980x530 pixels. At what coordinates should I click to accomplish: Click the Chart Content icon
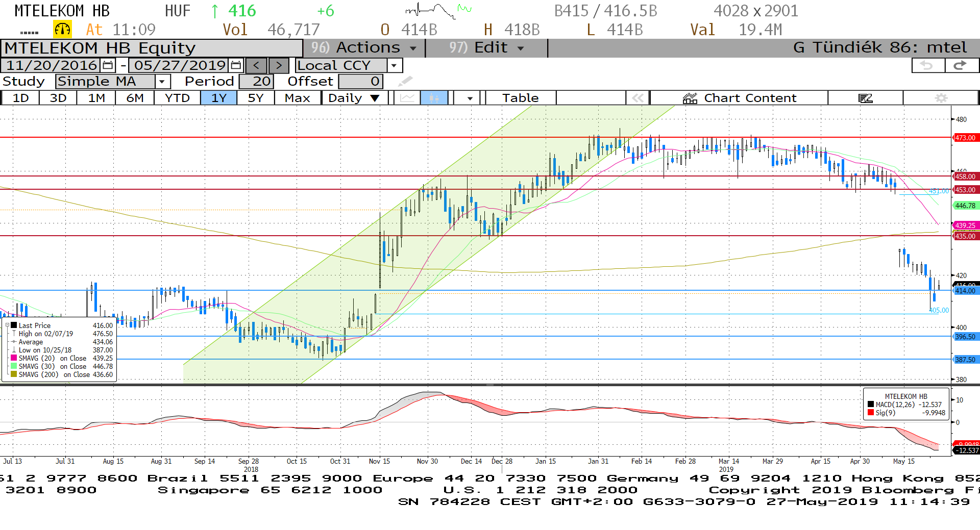click(690, 98)
